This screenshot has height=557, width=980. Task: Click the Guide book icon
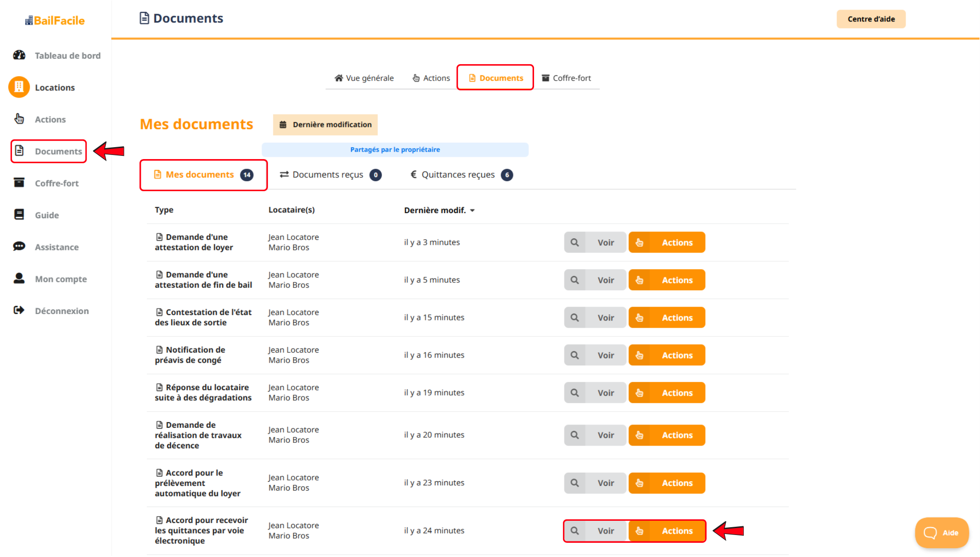[x=19, y=215]
